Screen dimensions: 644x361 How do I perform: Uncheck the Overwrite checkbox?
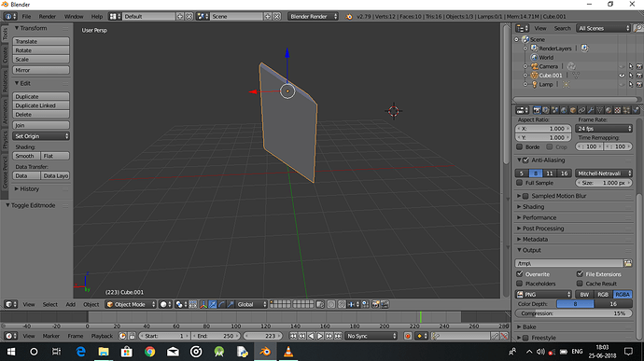pyautogui.click(x=520, y=274)
